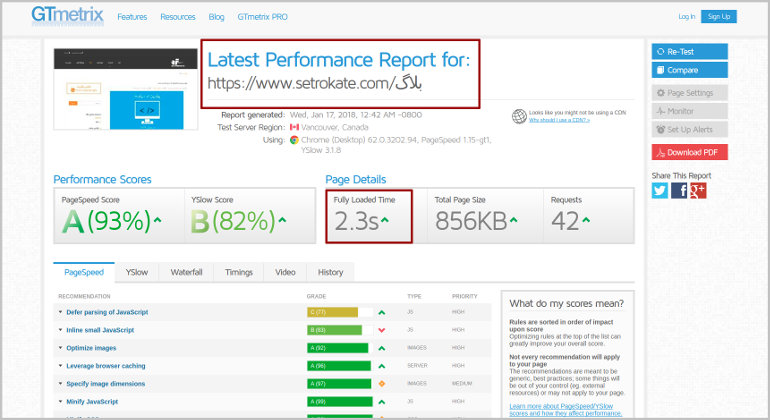The height and width of the screenshot is (420, 770).
Task: Open the Timings tab
Action: pyautogui.click(x=239, y=272)
